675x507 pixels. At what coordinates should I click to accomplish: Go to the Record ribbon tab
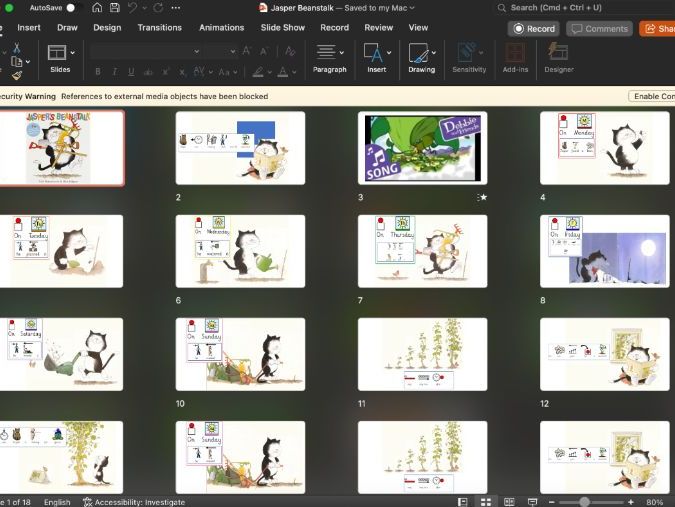tap(334, 28)
